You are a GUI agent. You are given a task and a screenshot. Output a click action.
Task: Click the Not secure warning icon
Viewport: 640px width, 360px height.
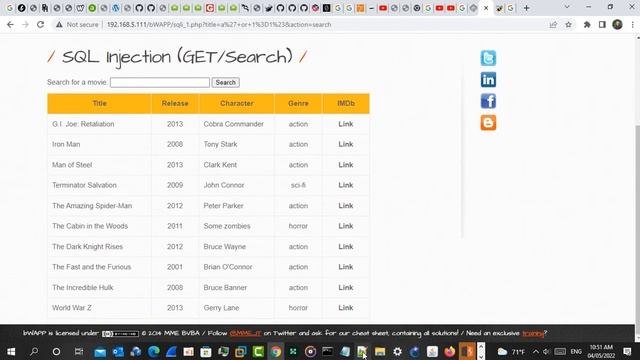click(60, 24)
